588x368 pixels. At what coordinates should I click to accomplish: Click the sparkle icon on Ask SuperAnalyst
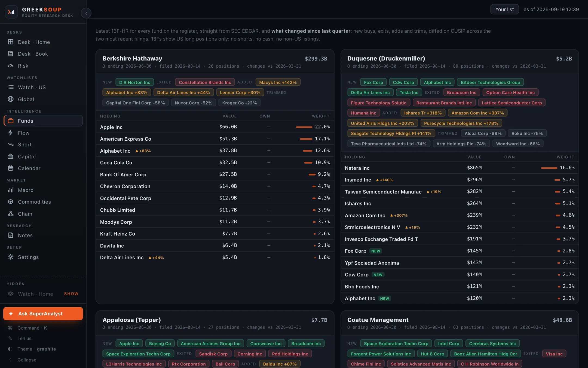11,314
